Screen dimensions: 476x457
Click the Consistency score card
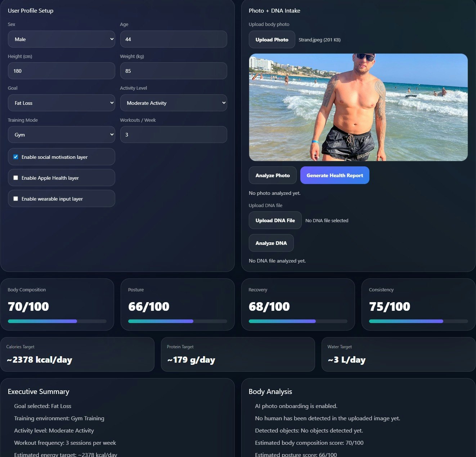(418, 304)
